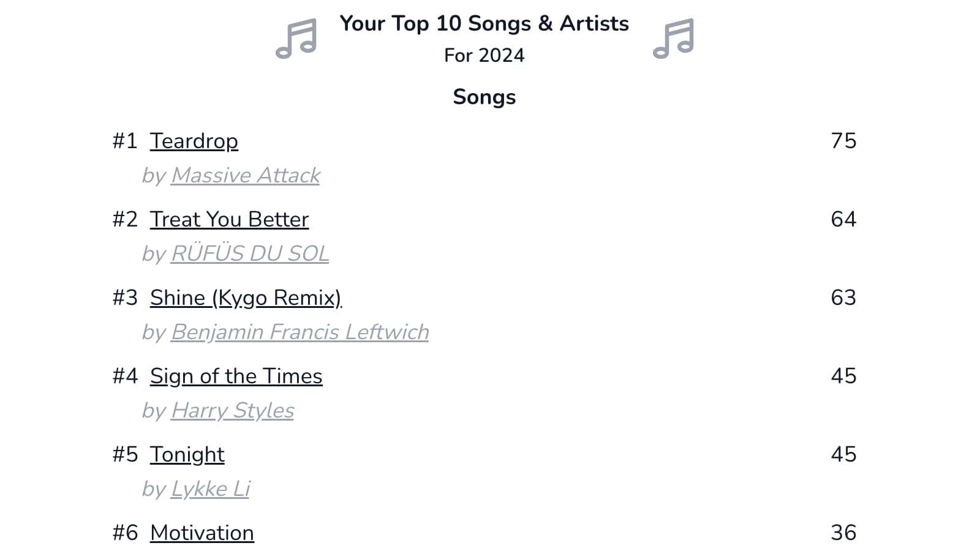View the Harry Styles artist link
The width and height of the screenshot is (980, 551).
coord(233,410)
